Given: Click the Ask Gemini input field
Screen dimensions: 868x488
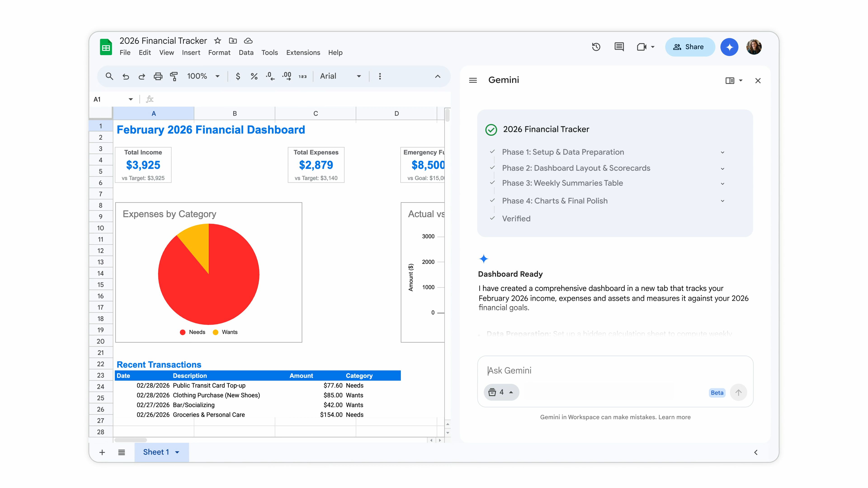Looking at the screenshot, I should 606,371.
